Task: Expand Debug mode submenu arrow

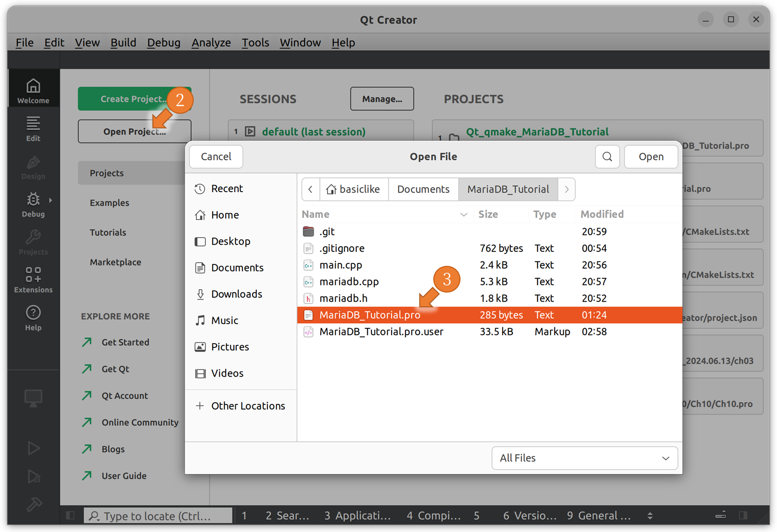Action: point(51,200)
